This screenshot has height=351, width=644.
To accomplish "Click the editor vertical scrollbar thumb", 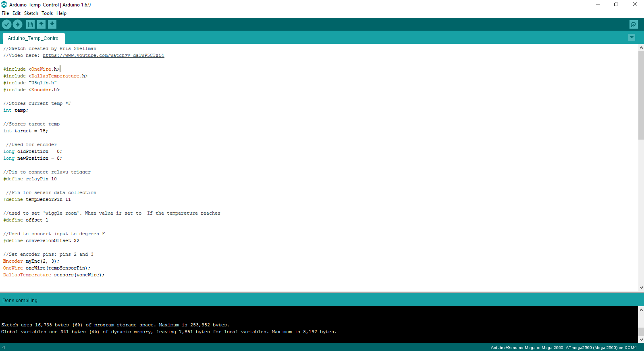I will [641, 95].
